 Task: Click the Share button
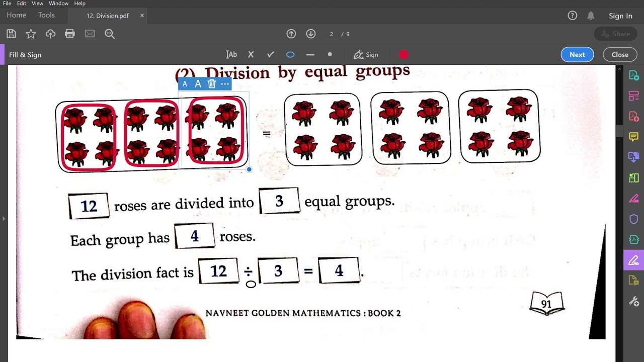(616, 34)
